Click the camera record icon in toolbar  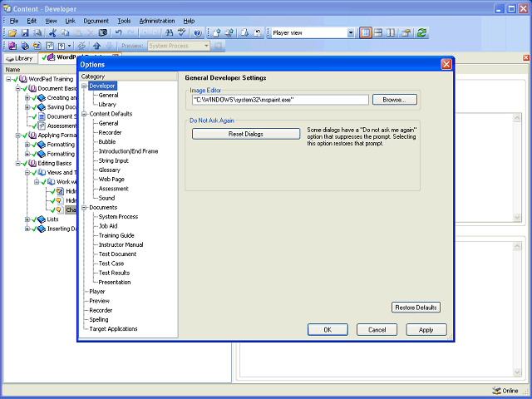(x=103, y=33)
